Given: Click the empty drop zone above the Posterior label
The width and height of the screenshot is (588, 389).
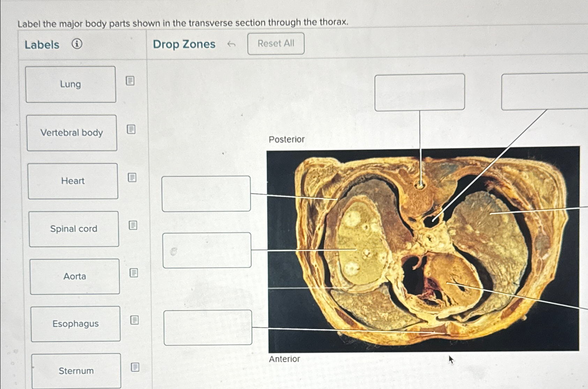Looking at the screenshot, I should click(x=420, y=93).
